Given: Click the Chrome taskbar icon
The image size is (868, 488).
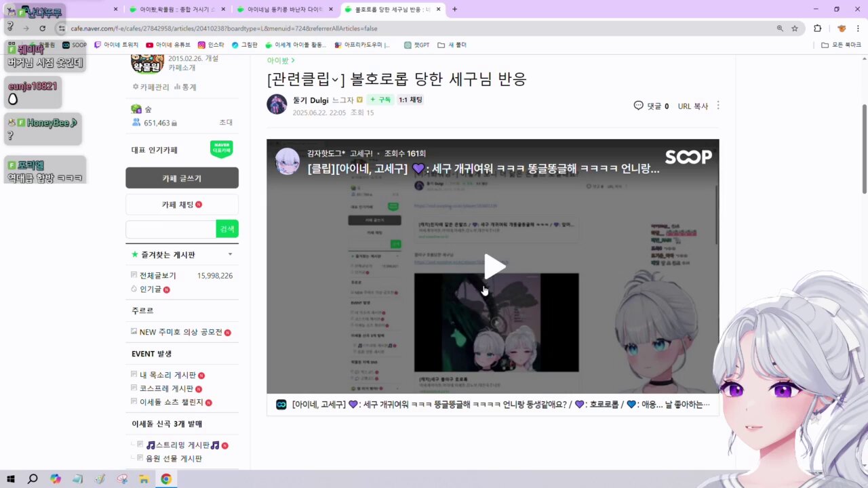Looking at the screenshot, I should coord(166,479).
